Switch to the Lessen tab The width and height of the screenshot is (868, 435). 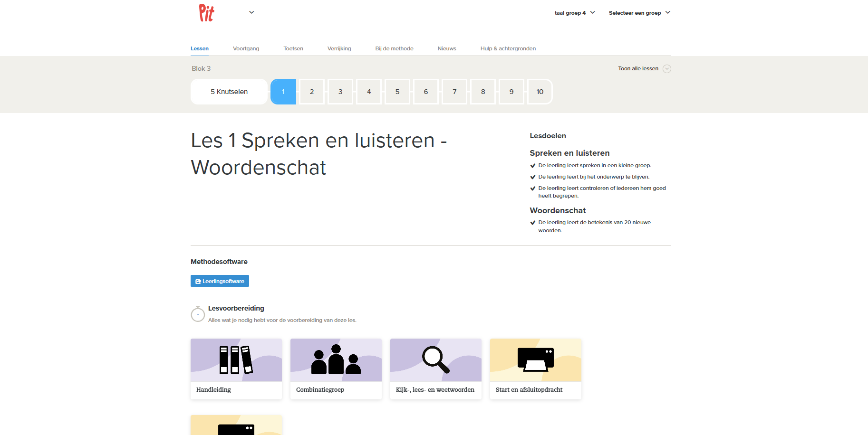200,48
